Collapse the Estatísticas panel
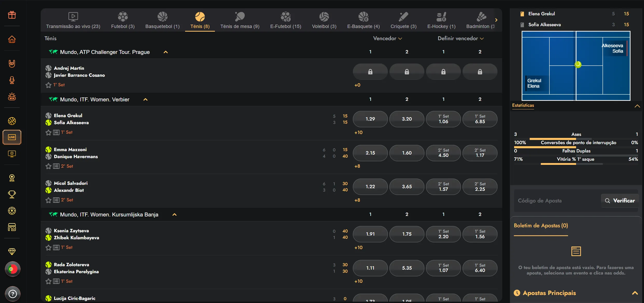 (637, 106)
